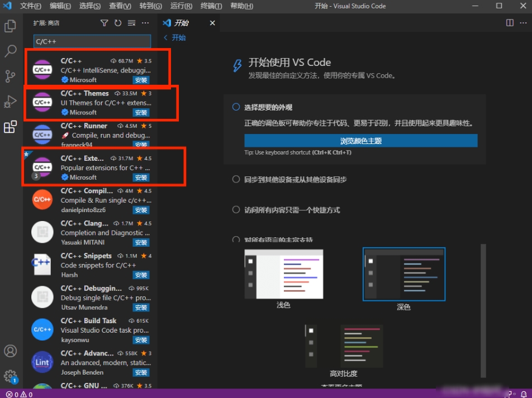Image resolution: width=532 pixels, height=398 pixels.
Task: Open the 编辑(E) menu
Action: (x=60, y=6)
